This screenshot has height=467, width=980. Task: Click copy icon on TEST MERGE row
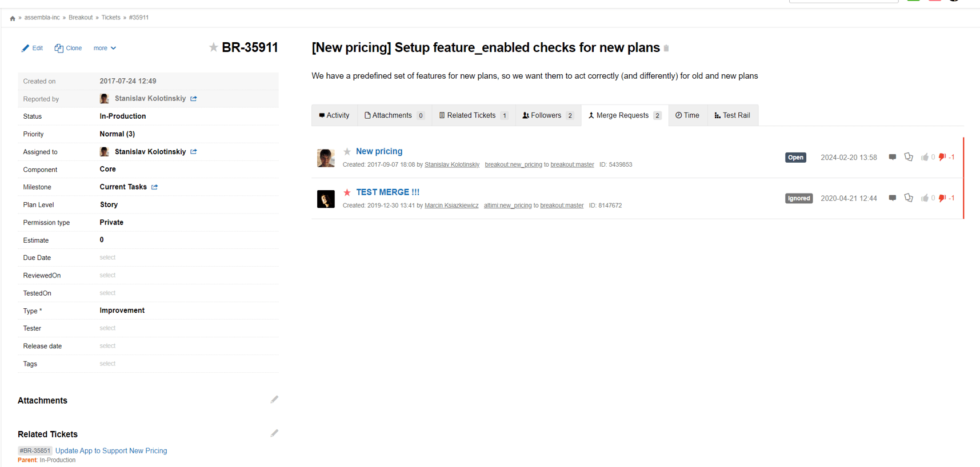(909, 198)
